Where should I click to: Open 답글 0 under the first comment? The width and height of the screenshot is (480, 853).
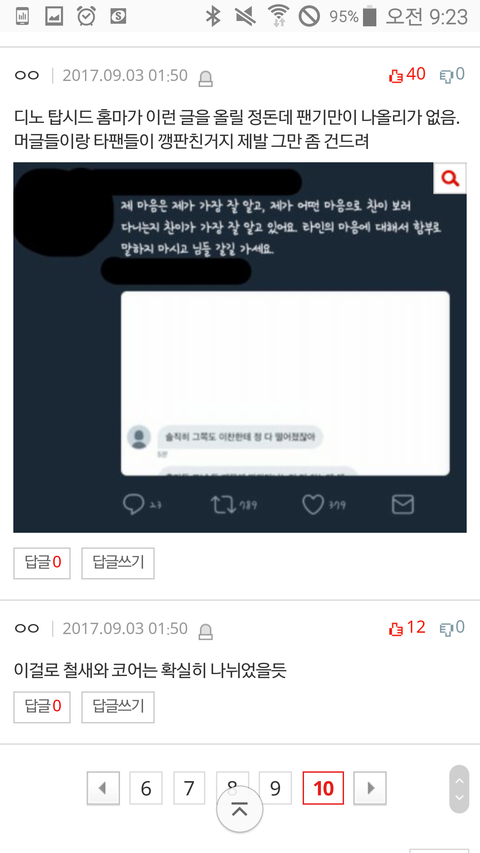(42, 563)
